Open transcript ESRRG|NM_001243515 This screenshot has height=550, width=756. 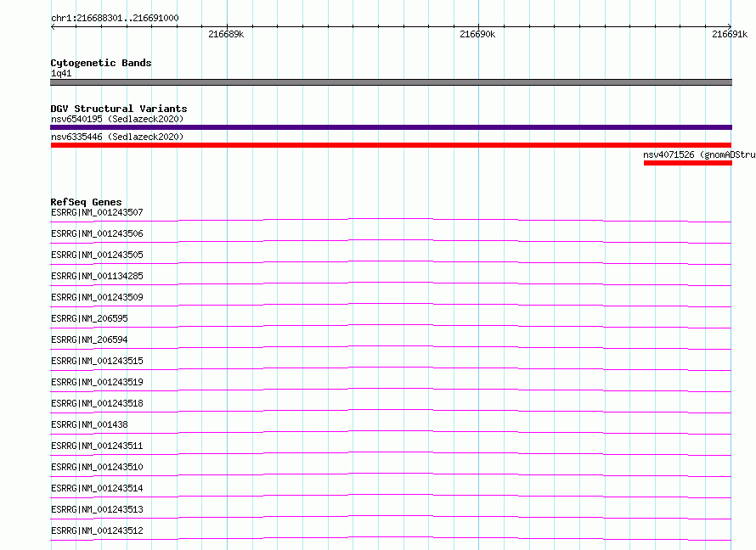click(97, 361)
